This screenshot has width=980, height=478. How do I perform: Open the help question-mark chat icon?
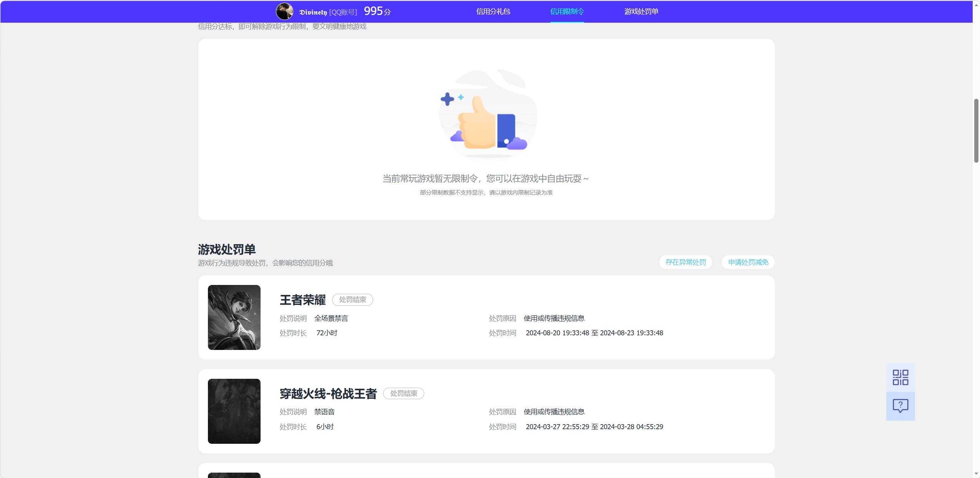(900, 406)
